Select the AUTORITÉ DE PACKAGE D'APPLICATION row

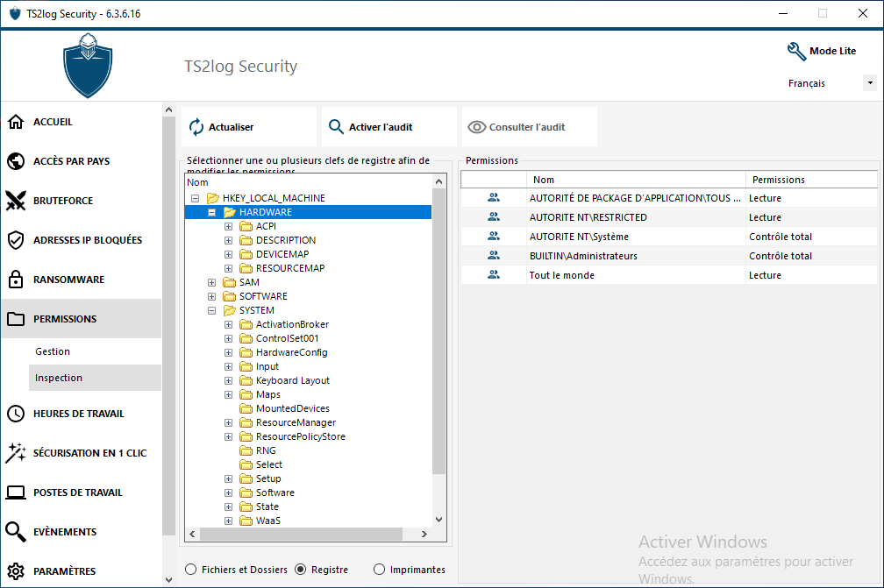[668, 198]
